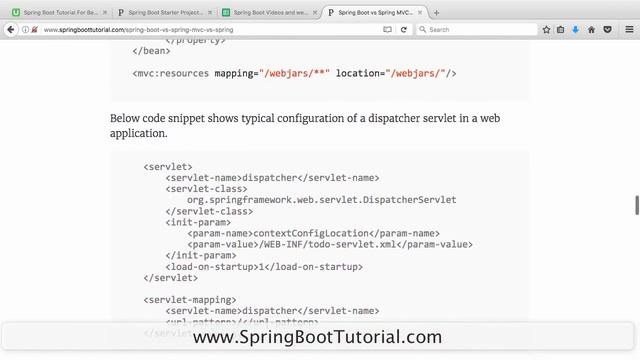The width and height of the screenshot is (640, 360).
Task: Click 'org.springframework.web.servlet.DispatcherServlet' text
Action: [x=322, y=200]
